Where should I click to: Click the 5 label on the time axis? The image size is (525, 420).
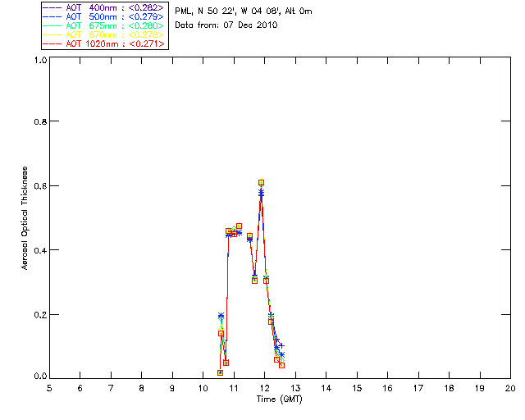49,388
